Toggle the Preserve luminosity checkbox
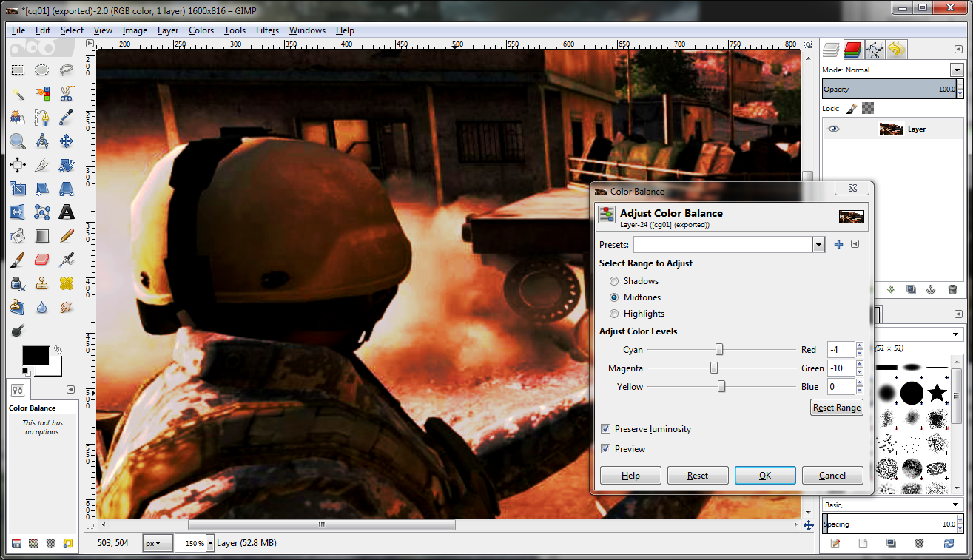 coord(605,429)
